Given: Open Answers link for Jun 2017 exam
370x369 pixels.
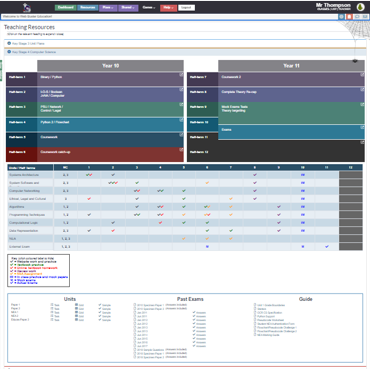Looking at the screenshot, I should pyautogui.click(x=199, y=346).
